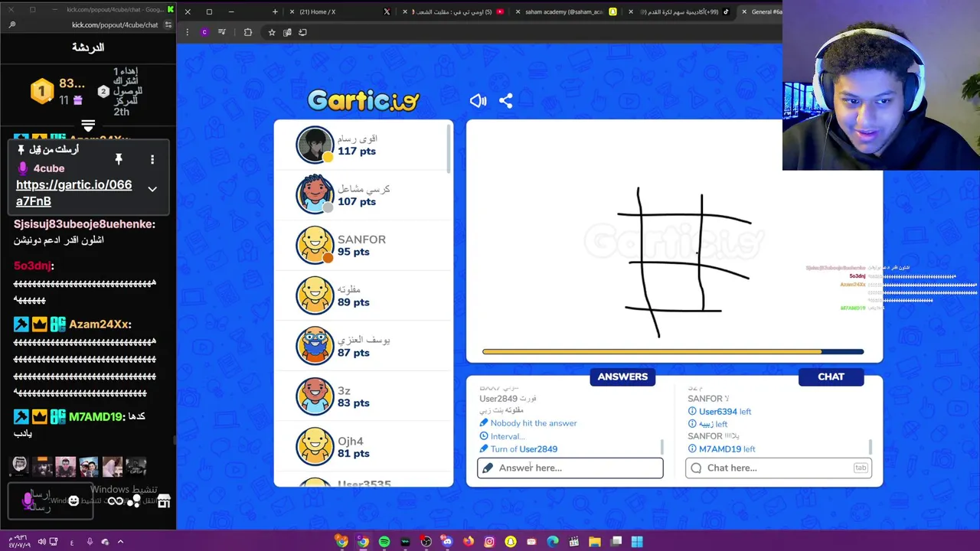
Task: Select player كرسي مشاعل avatar
Action: coord(315,195)
